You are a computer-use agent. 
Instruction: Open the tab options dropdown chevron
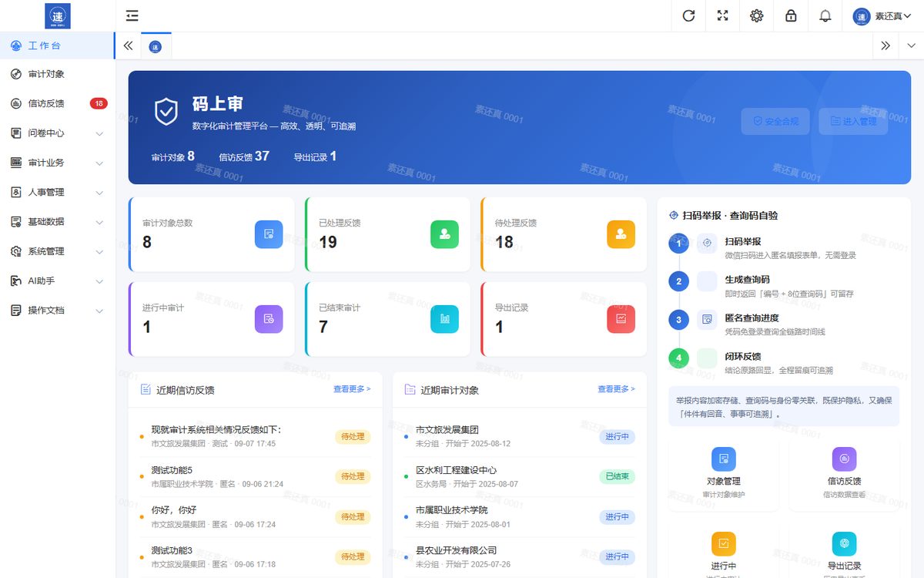[911, 45]
